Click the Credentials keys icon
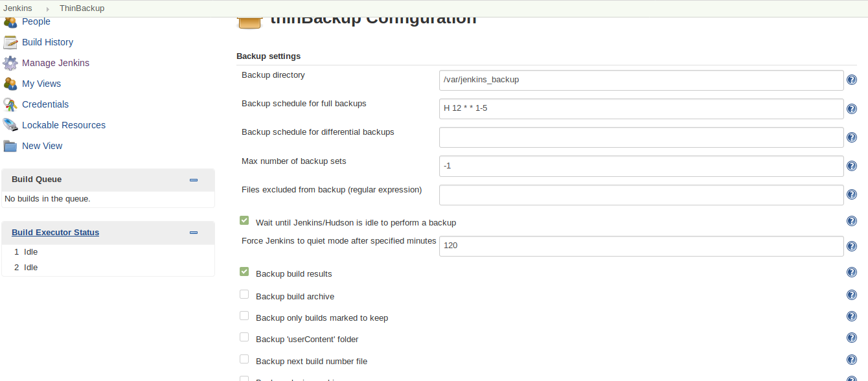 click(x=10, y=104)
